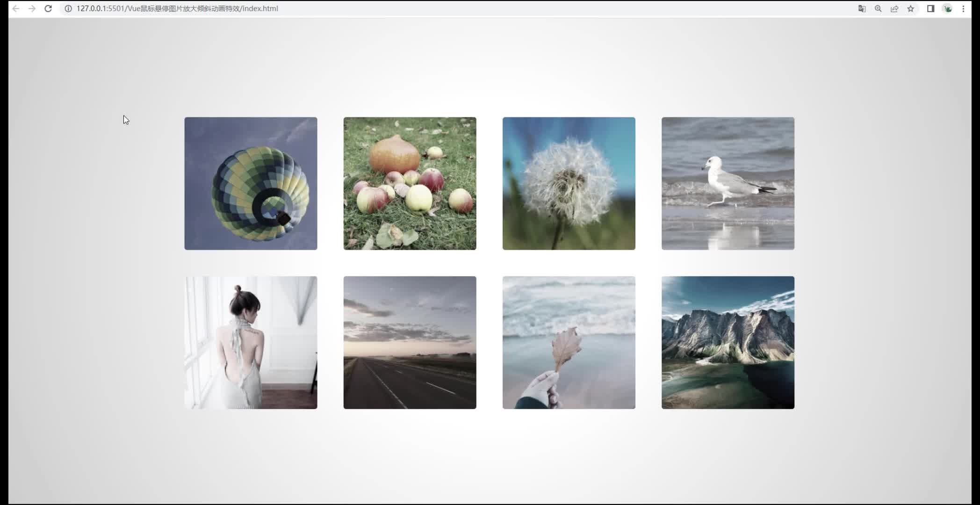This screenshot has width=980, height=505.
Task: Click the forward navigation arrow icon
Action: click(x=31, y=8)
